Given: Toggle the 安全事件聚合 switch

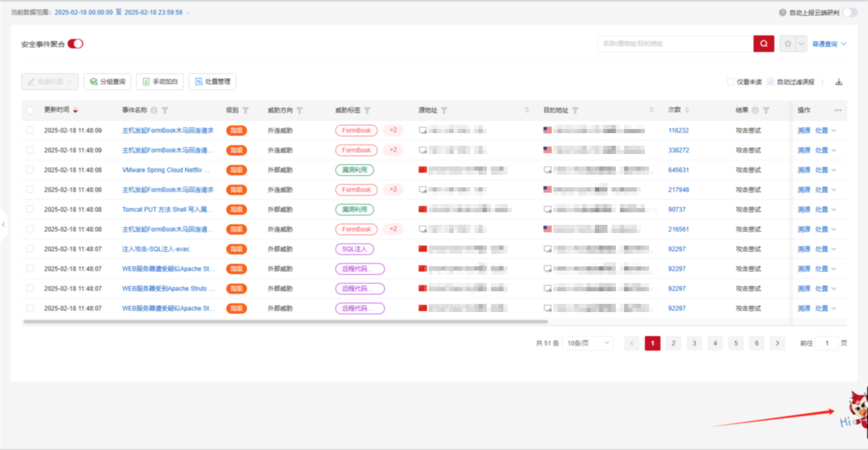Looking at the screenshot, I should click(x=75, y=44).
